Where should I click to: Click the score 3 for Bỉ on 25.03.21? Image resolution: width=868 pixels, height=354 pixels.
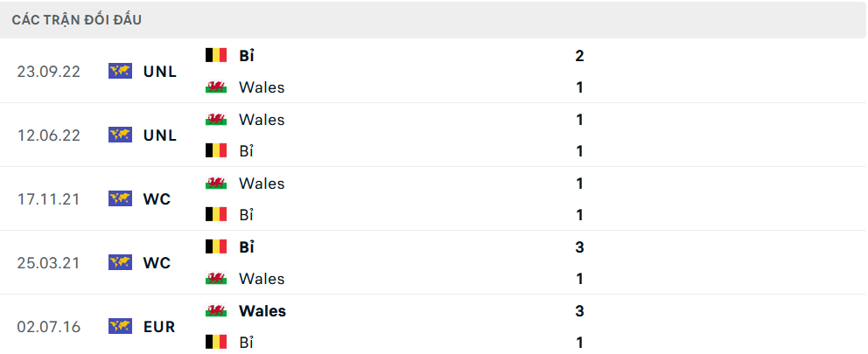(579, 246)
